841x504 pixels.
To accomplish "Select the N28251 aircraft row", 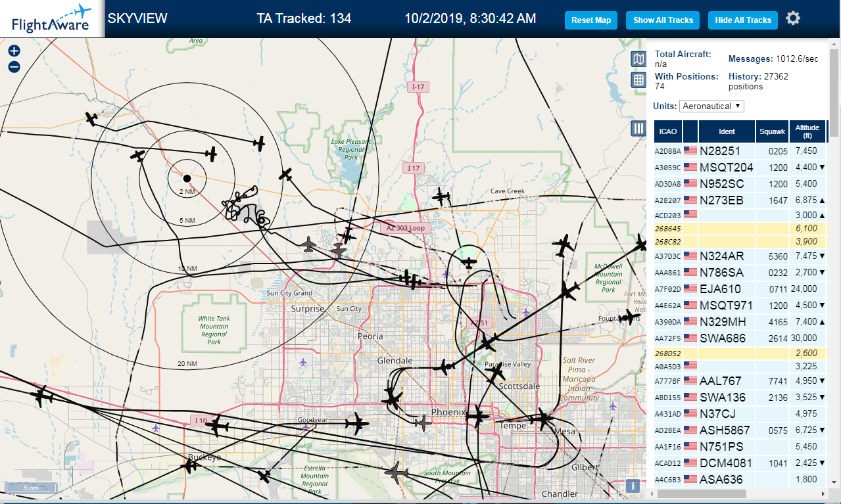I will pyautogui.click(x=740, y=150).
